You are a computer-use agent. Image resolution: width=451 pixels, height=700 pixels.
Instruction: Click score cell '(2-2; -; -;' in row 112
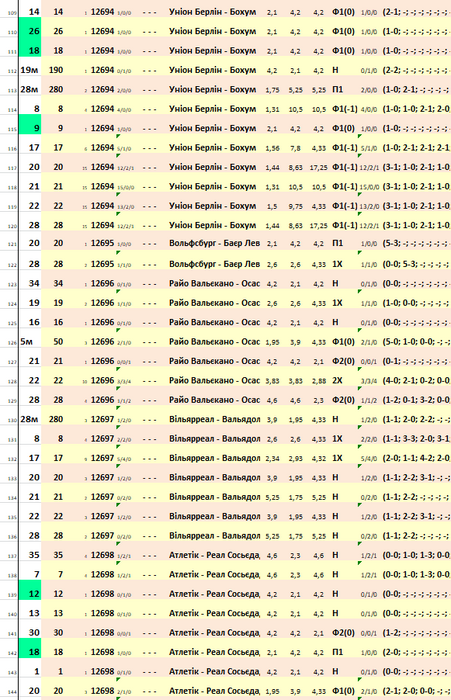tap(416, 70)
